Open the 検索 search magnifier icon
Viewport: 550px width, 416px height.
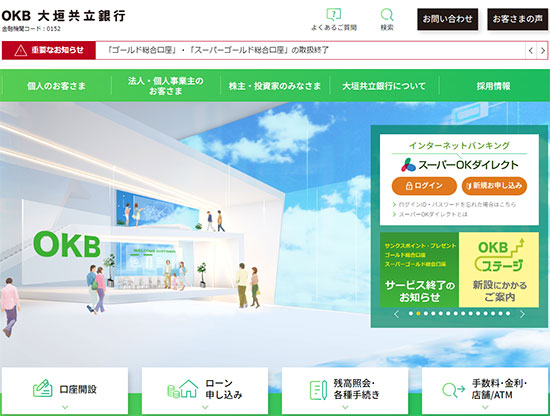click(387, 19)
